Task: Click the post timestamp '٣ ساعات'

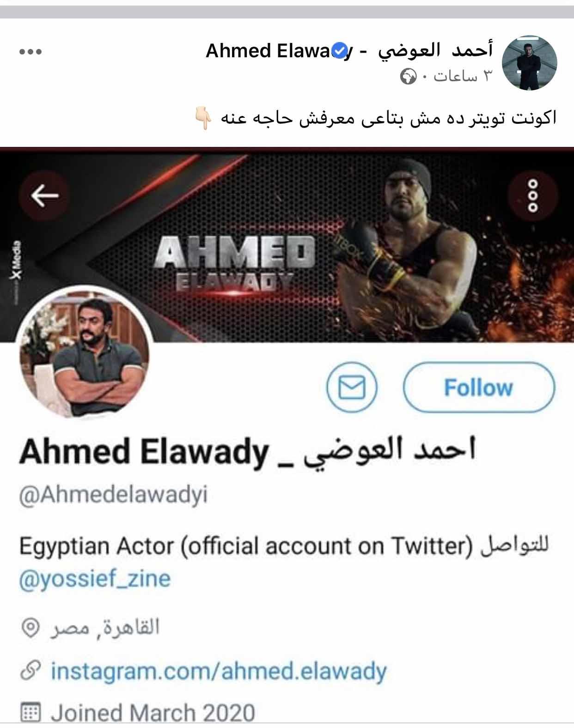Action: [462, 76]
